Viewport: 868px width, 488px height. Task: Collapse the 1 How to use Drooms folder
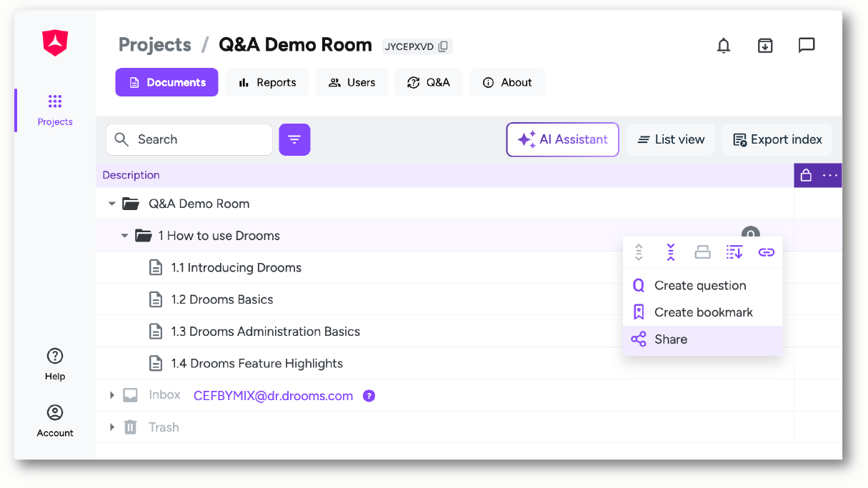[x=124, y=236]
